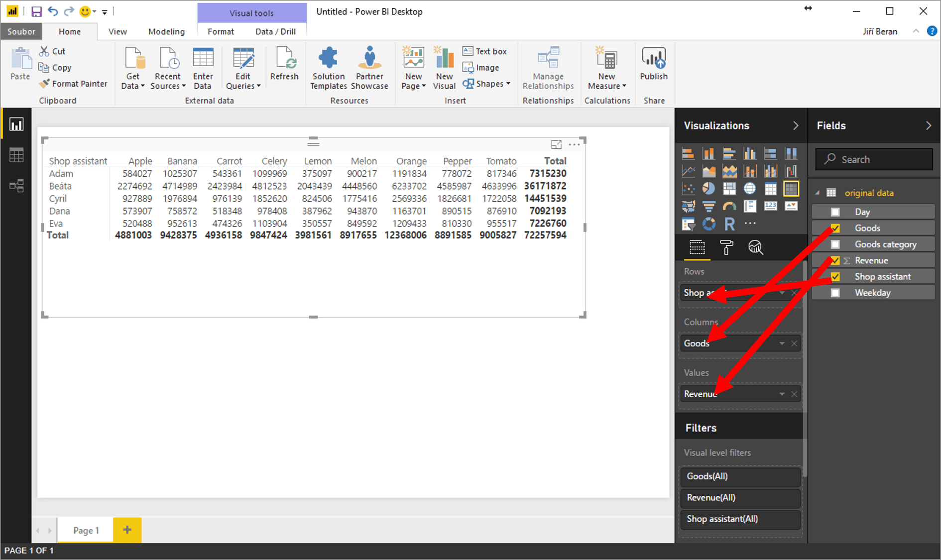This screenshot has height=560, width=941.
Task: Uncheck the Goods field checkbox
Action: point(835,228)
